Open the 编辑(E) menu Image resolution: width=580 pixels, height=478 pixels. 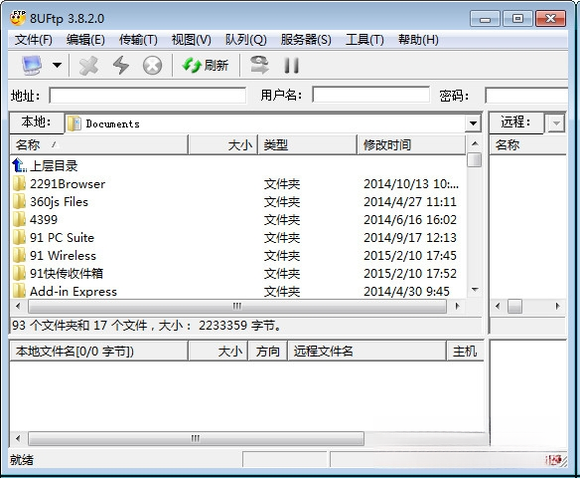[86, 40]
